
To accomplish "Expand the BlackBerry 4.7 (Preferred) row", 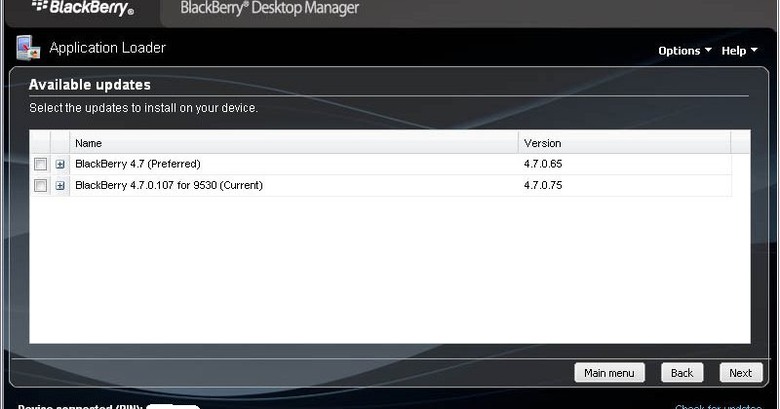I will coord(60,164).
